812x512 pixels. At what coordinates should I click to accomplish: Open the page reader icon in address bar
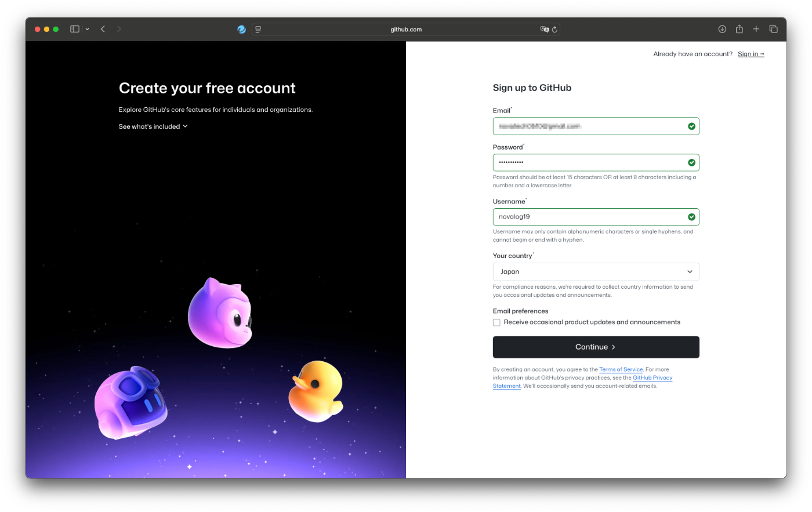click(258, 29)
